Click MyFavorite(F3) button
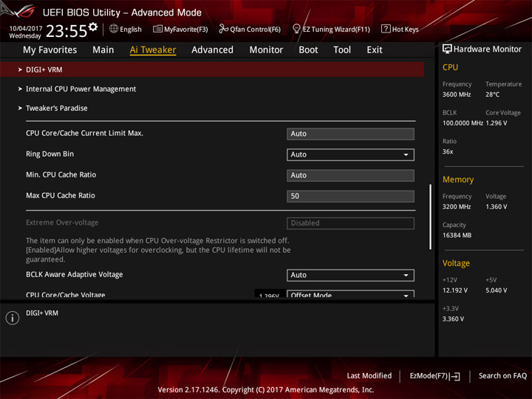 pos(180,29)
